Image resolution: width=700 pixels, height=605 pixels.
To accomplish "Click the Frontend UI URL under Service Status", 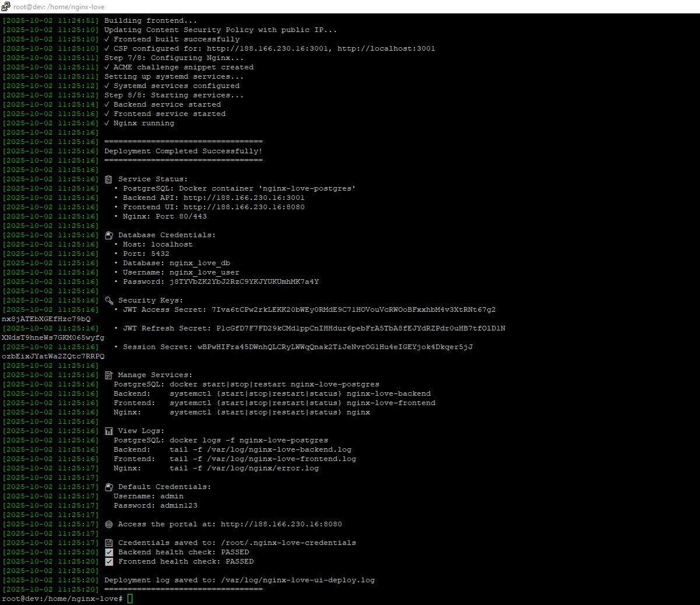I will pos(244,207).
